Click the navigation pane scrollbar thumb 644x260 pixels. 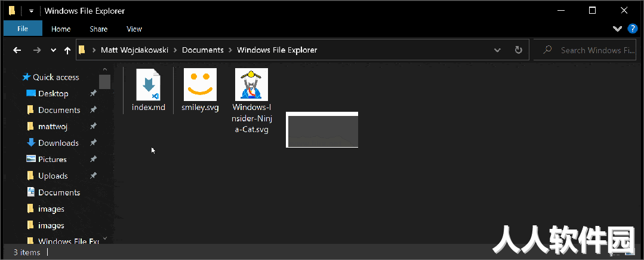[x=104, y=81]
